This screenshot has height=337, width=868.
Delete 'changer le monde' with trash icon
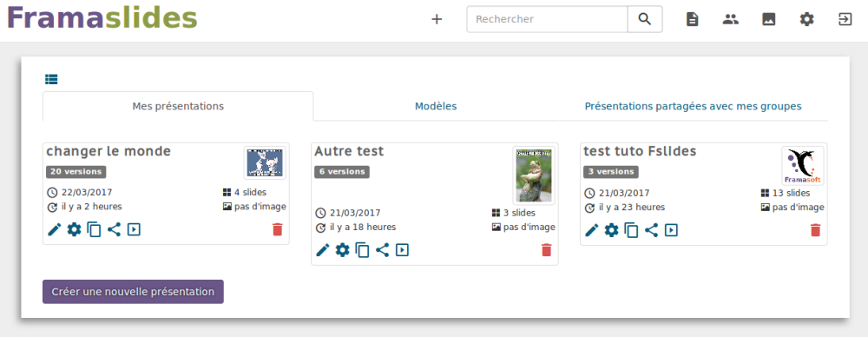278,229
